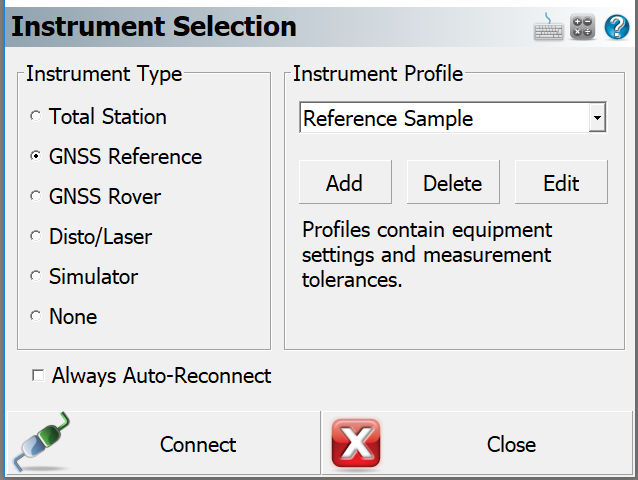Click the Instrument Selection title text
Screen dimensions: 638x480
coord(154,26)
